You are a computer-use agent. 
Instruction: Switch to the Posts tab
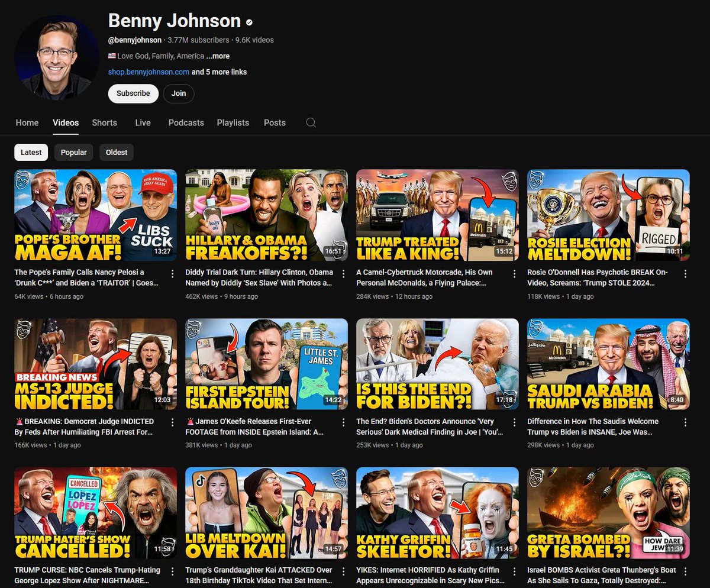275,123
